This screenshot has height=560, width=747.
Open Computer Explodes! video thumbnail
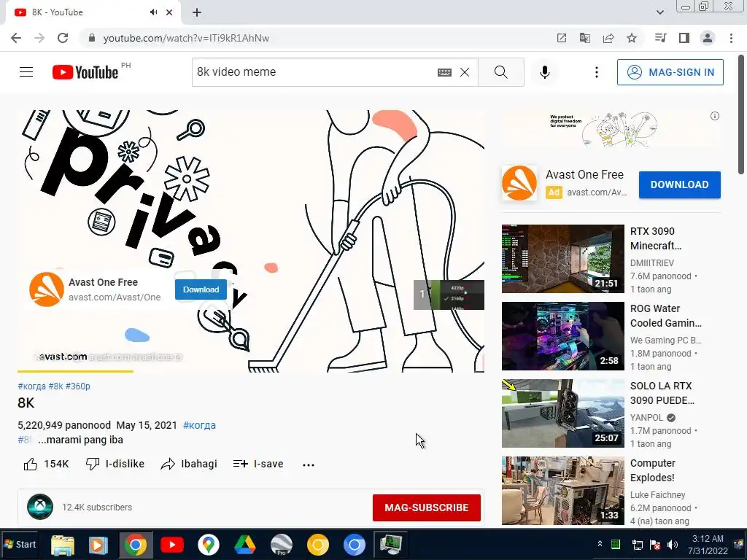562,491
